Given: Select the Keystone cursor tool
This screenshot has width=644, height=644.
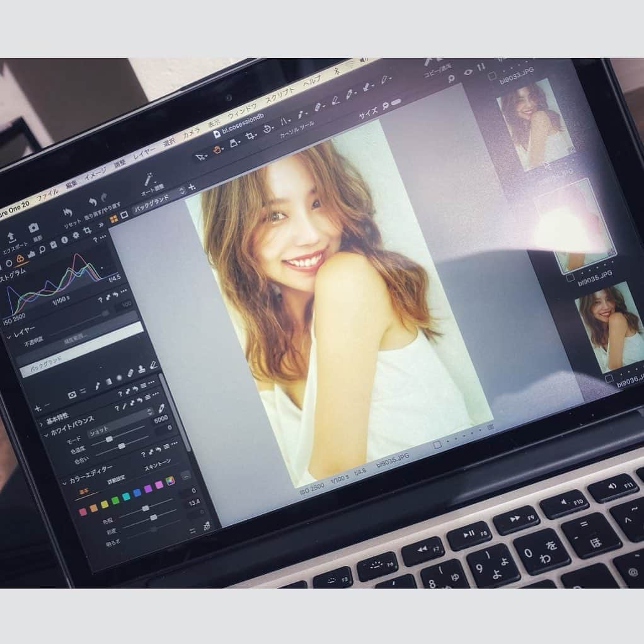Looking at the screenshot, I should (234, 143).
